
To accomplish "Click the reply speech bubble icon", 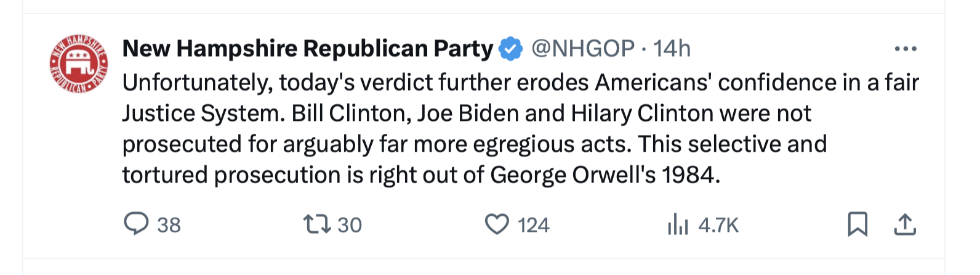I will pyautogui.click(x=136, y=224).
